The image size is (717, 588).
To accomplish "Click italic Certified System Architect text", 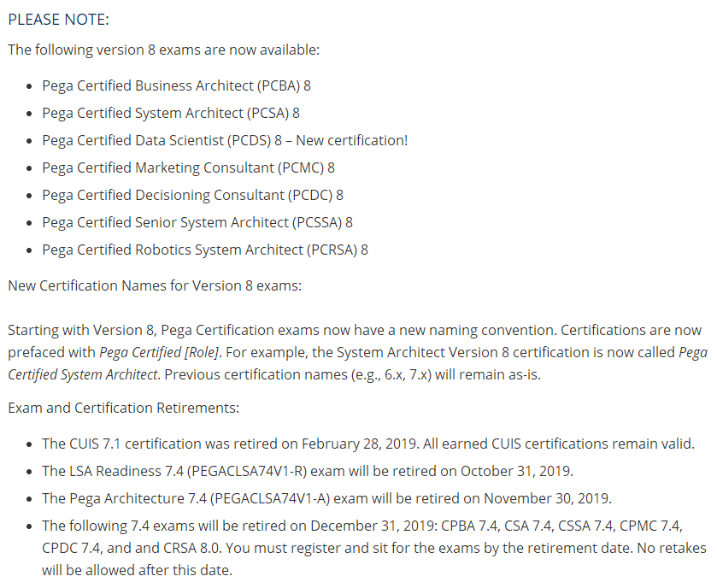I will coord(83,375).
